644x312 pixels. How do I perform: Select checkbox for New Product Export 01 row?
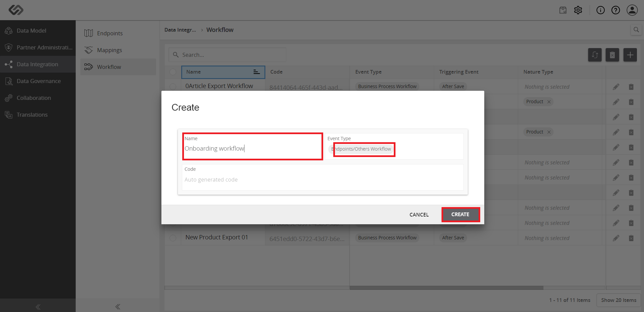(173, 238)
